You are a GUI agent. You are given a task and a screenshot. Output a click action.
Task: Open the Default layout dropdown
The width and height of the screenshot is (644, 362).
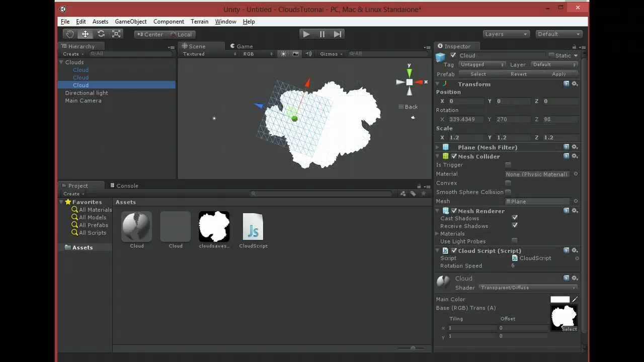(x=559, y=34)
